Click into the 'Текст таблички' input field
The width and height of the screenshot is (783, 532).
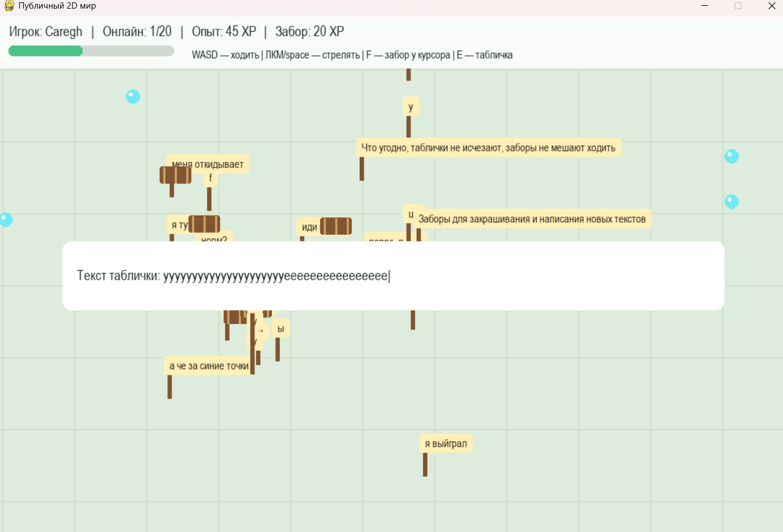[x=393, y=276]
